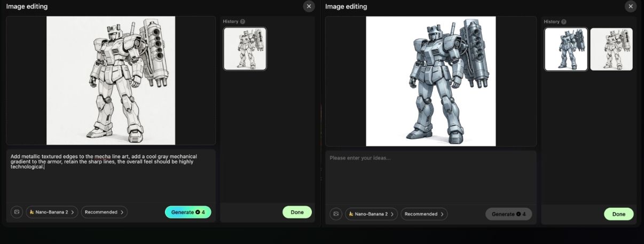644x244 pixels.
Task: Open History help icon in right panel
Action: click(x=563, y=22)
